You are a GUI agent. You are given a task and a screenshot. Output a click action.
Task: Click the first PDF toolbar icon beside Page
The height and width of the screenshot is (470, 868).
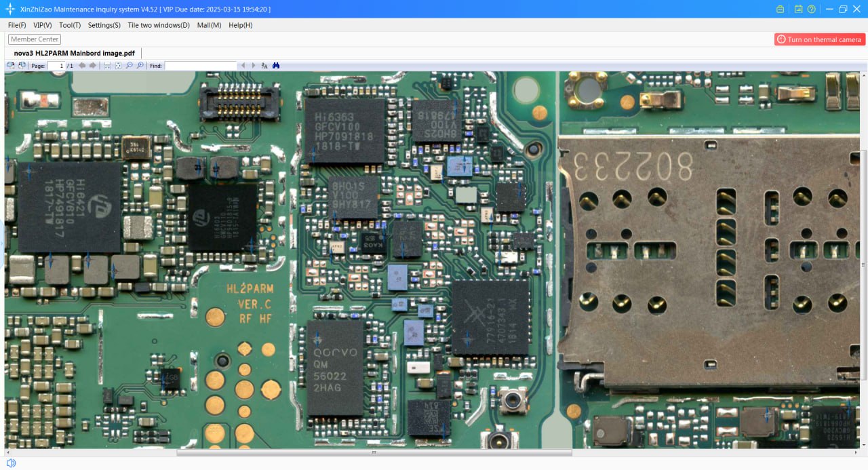pyautogui.click(x=10, y=66)
